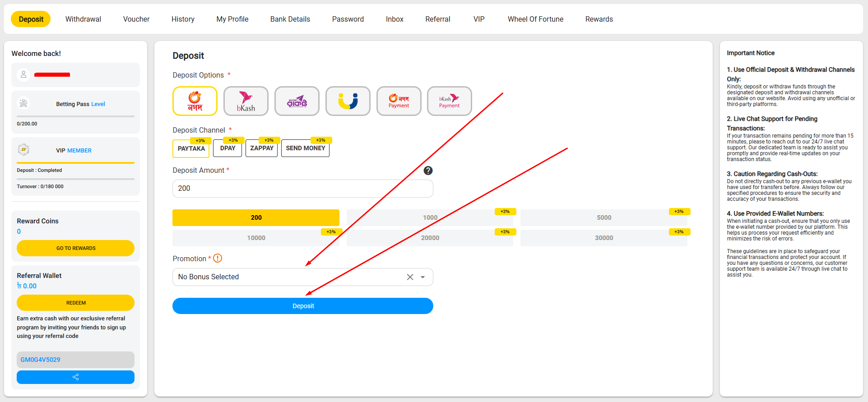
Task: Select the DPAY deposit channel
Action: 227,148
